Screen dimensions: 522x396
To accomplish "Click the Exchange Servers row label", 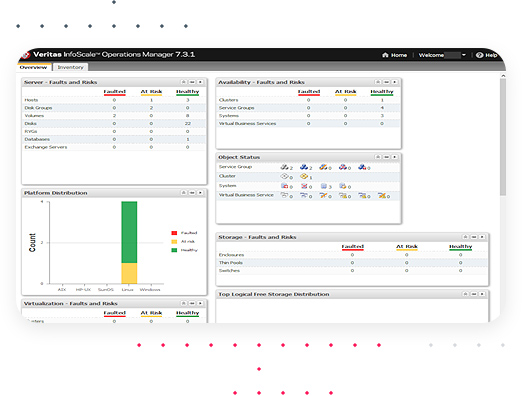I will 46,147.
